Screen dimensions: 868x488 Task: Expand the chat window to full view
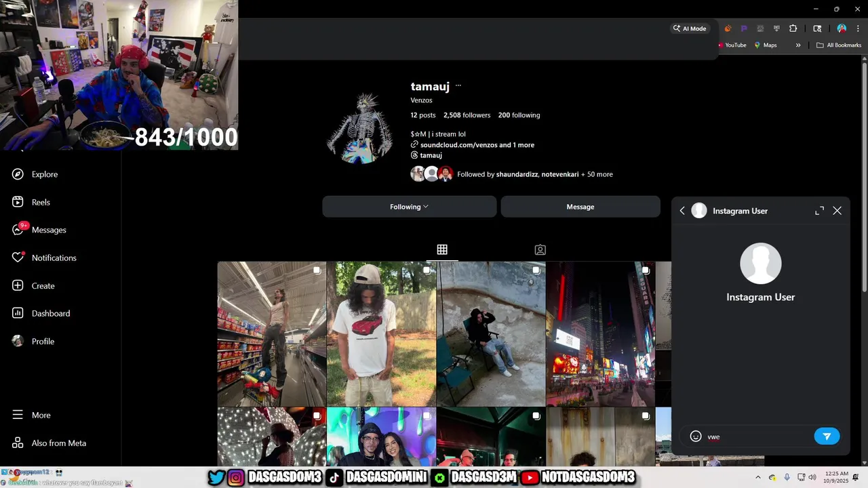point(819,211)
